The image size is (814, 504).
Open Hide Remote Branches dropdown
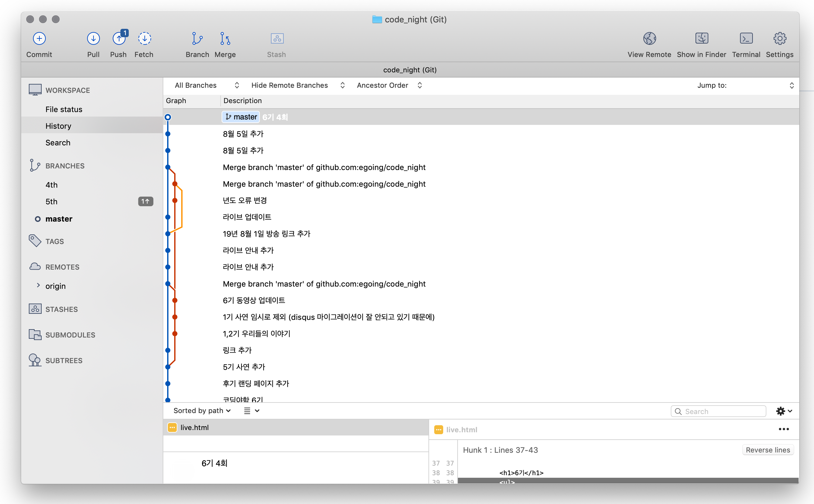(x=298, y=85)
